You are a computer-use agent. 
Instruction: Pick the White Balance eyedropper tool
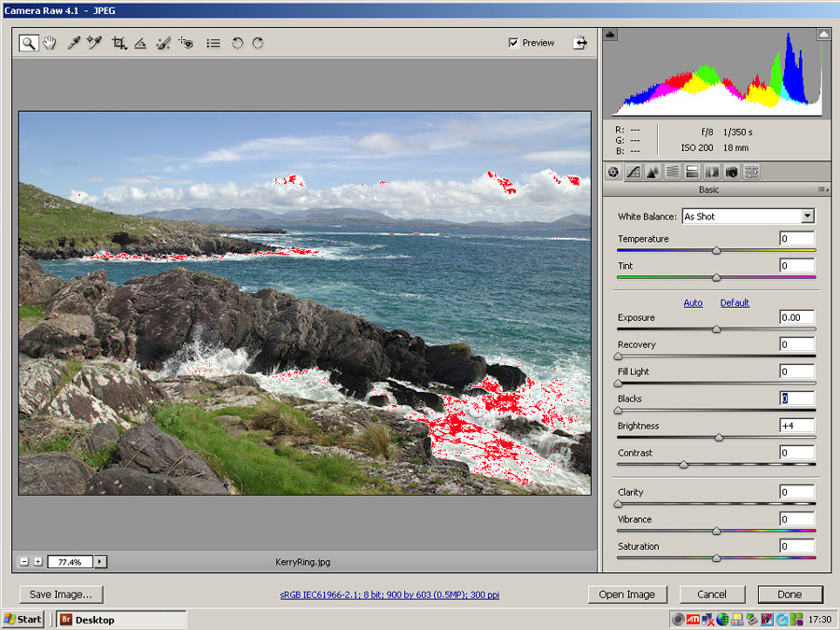tap(73, 43)
